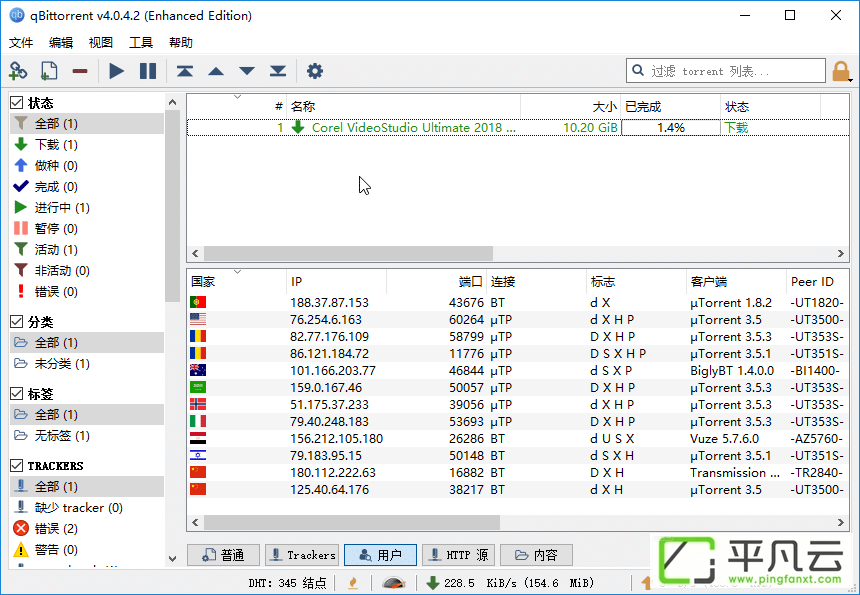Screen dimensions: 860x595
Task: Click the 1.4% progress bar
Action: tap(671, 127)
